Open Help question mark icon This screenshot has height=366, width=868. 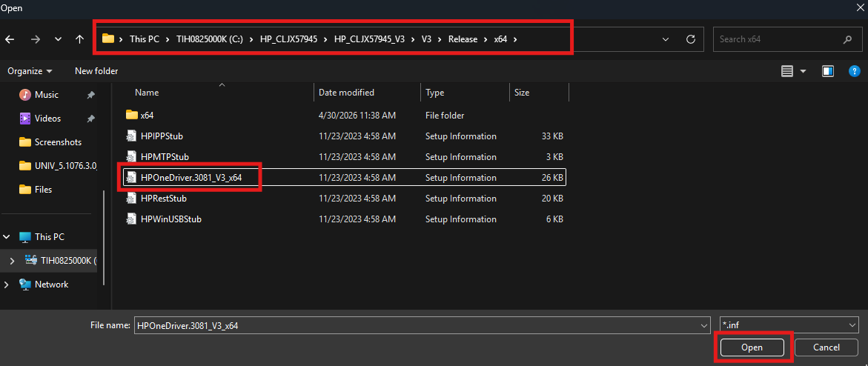click(855, 71)
